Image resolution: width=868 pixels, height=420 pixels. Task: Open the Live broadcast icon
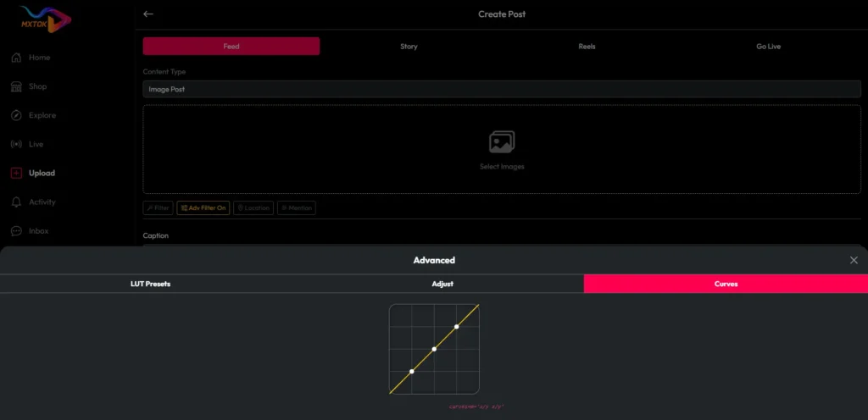17,144
